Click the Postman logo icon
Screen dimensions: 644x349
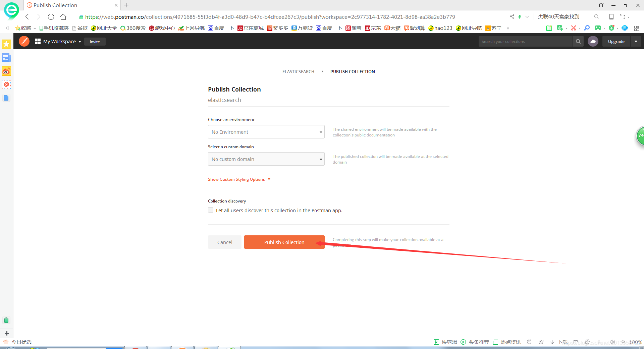(24, 41)
